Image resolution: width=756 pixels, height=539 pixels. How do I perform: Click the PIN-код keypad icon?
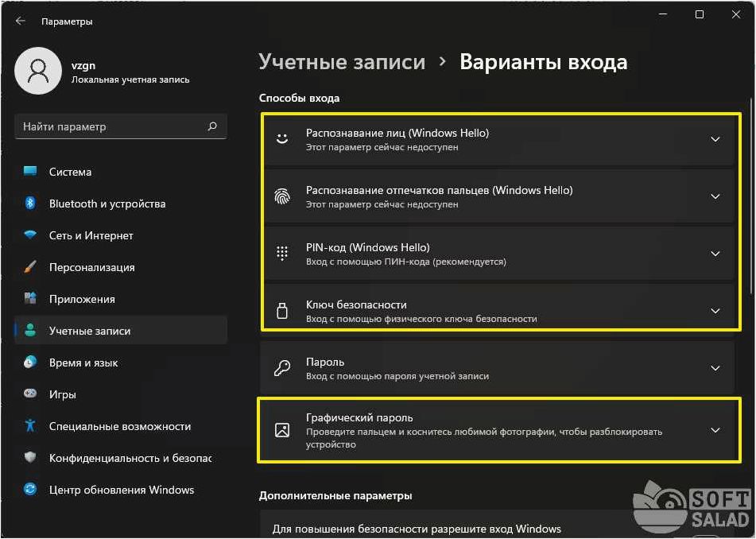(282, 253)
